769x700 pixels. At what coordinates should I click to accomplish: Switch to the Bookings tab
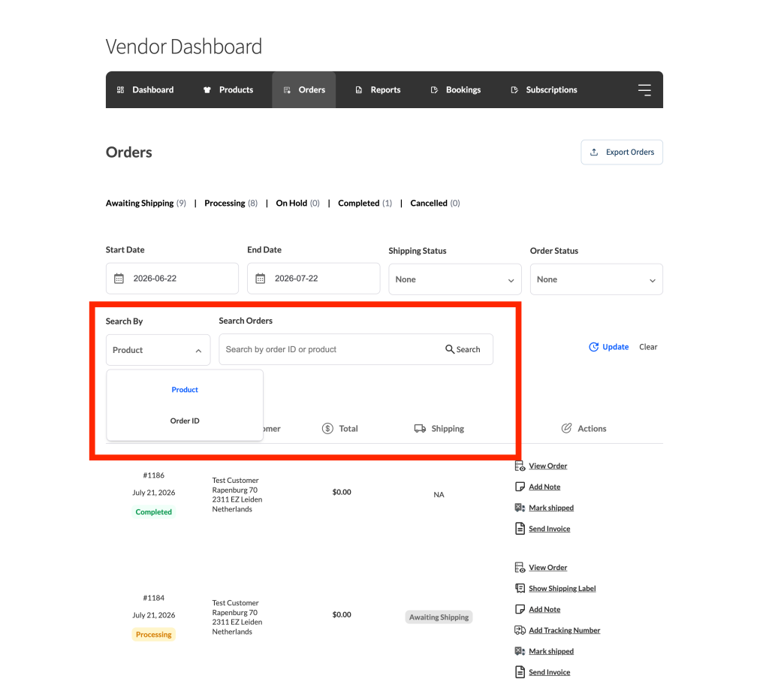coord(456,90)
